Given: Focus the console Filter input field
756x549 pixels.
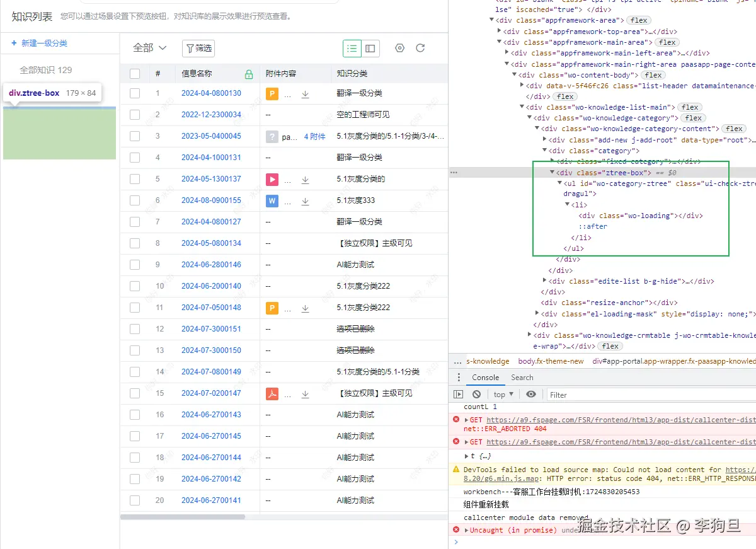Looking at the screenshot, I should [651, 395].
